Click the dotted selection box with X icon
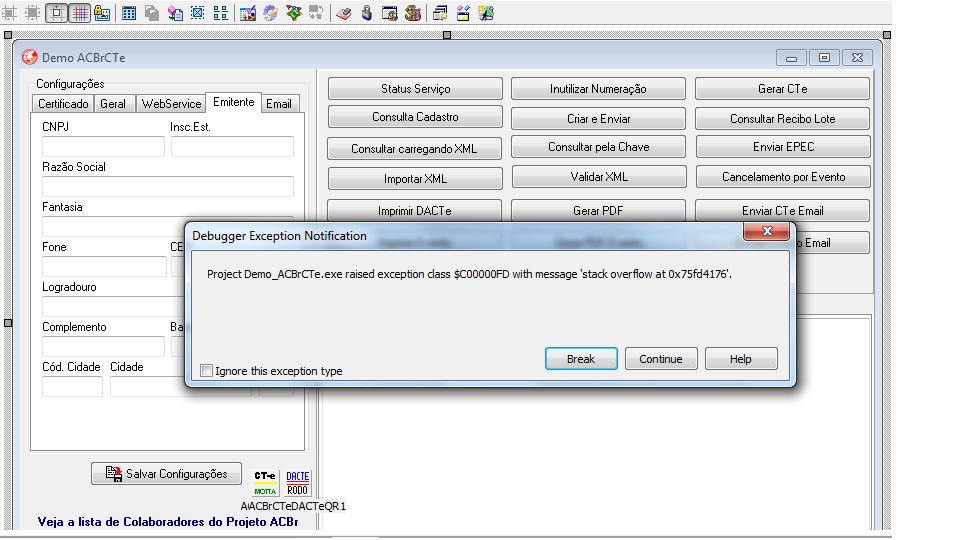Image resolution: width=960 pixels, height=540 pixels. coord(198,13)
